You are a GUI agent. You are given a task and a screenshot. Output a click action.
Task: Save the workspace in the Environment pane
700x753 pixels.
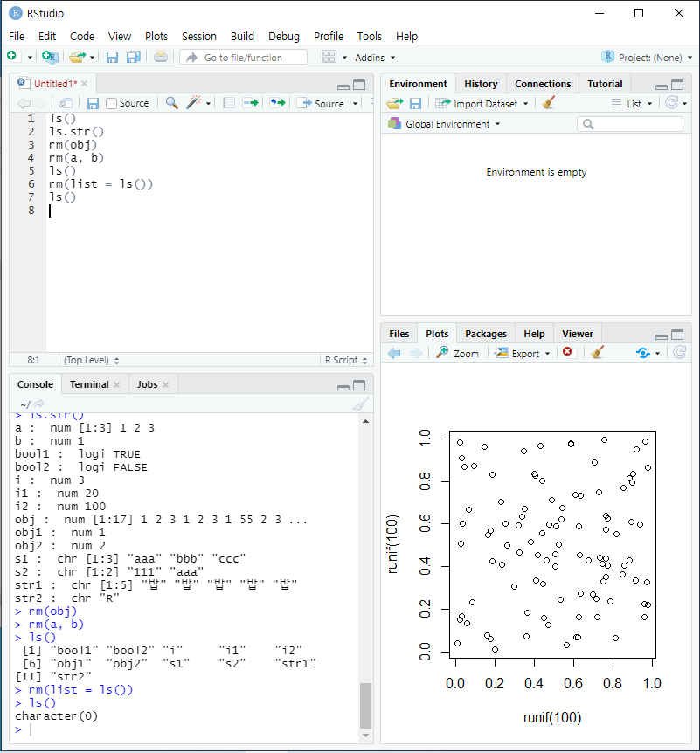[416, 103]
